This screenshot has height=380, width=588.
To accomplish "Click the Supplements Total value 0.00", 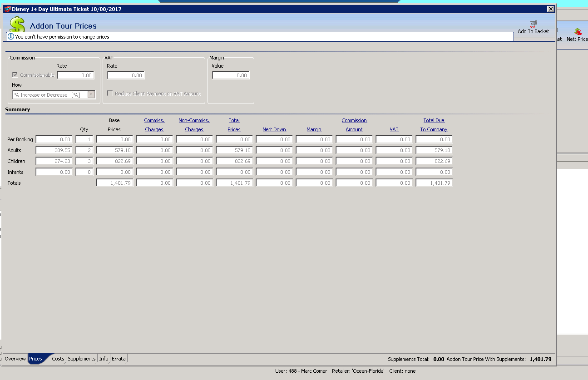I will pos(439,359).
